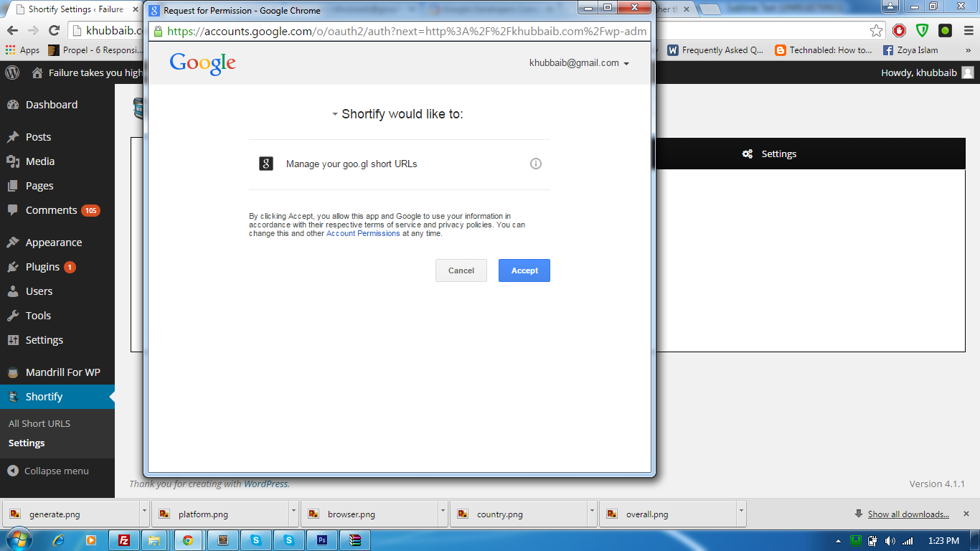Switch to Photoshop in the taskbar
This screenshot has height=551, width=980.
coord(322,540)
